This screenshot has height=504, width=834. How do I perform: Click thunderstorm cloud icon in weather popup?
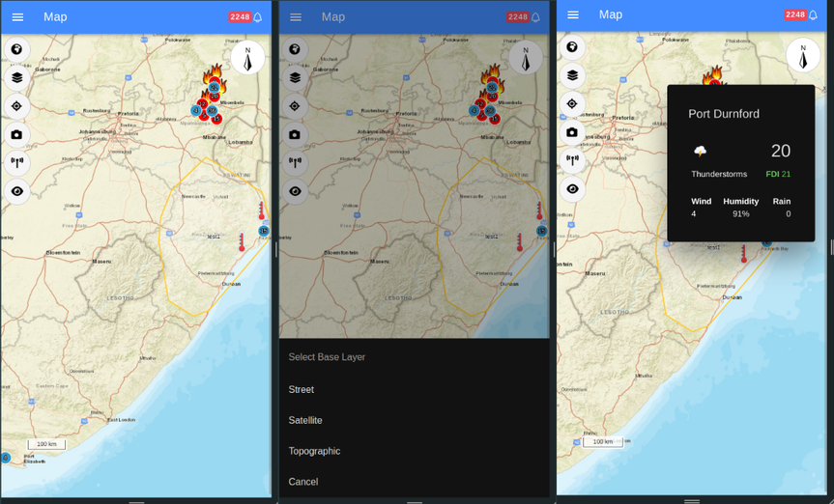point(701,151)
